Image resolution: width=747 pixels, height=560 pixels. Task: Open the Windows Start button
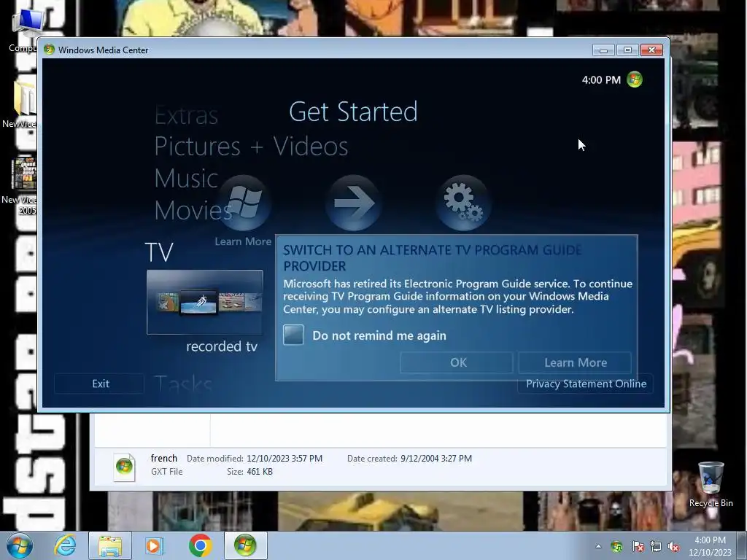click(x=20, y=545)
